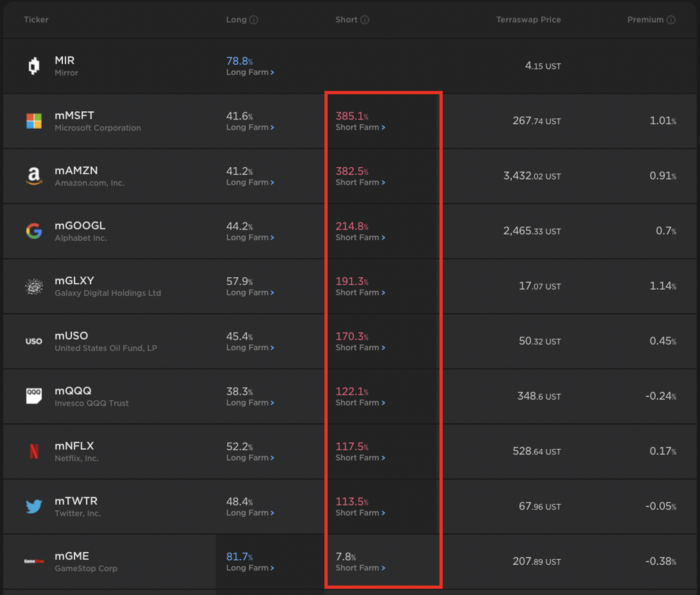Viewport: 700px width, 595px height.
Task: Click the mQQQ premium -0.24%
Action: (x=661, y=396)
